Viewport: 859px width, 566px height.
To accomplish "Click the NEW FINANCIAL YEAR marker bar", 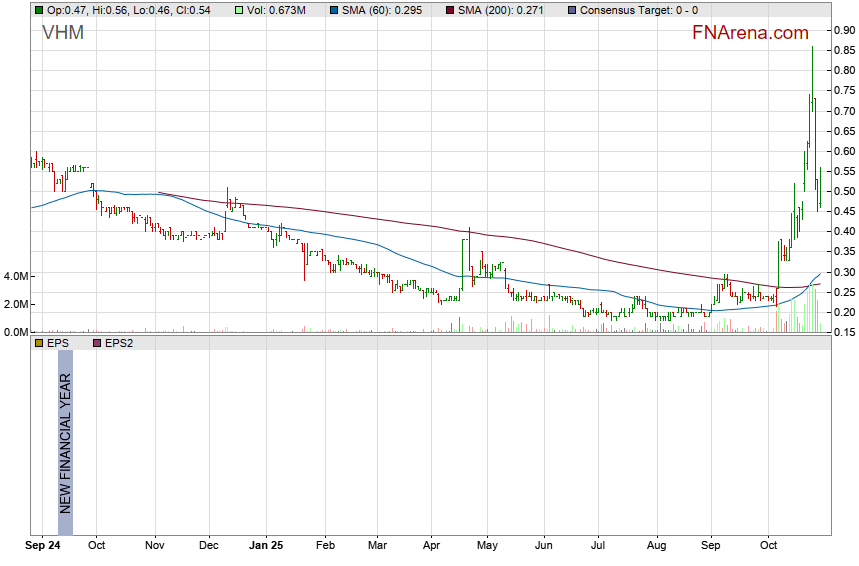I will click(x=65, y=432).
